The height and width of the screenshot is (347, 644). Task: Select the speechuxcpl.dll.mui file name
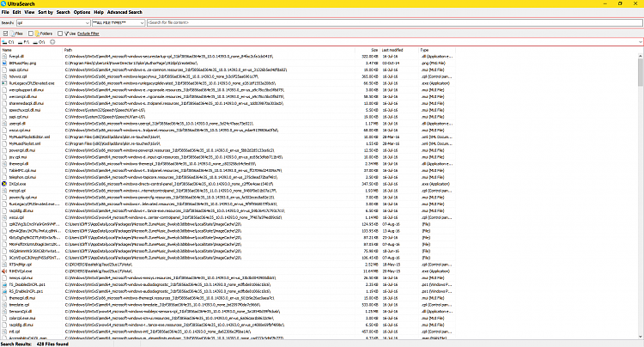click(x=25, y=110)
